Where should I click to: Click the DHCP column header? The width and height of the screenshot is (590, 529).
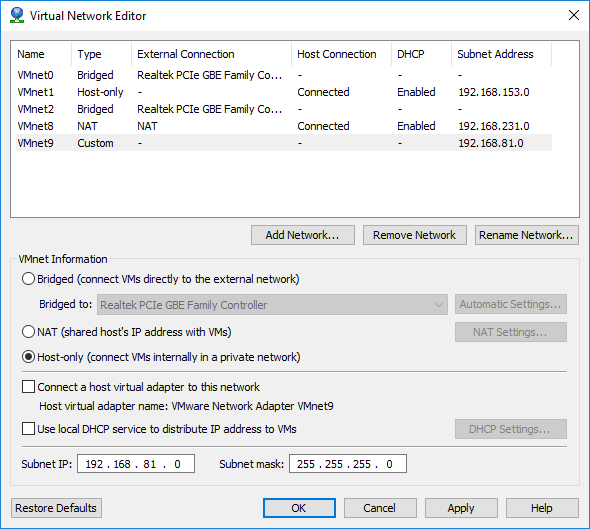pyautogui.click(x=421, y=54)
